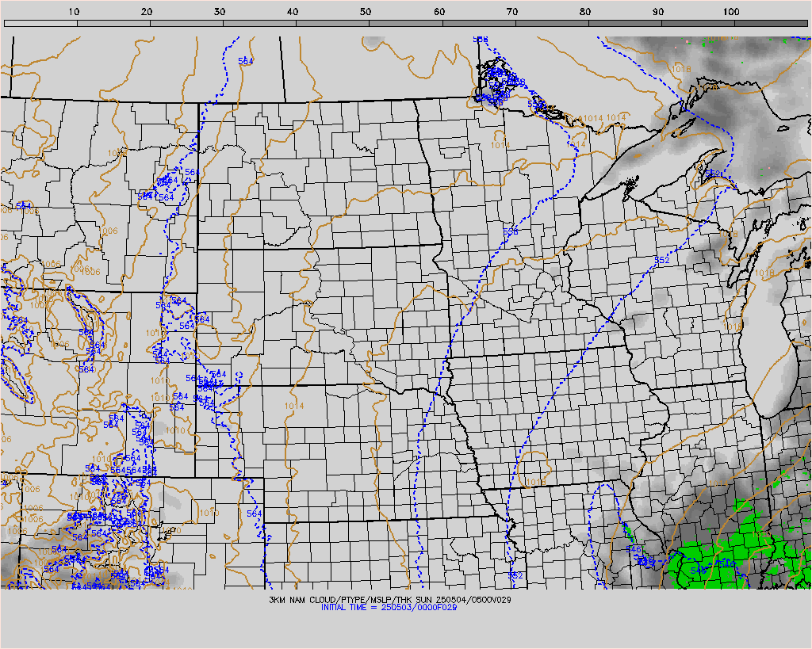Click the '80' scale label
The image size is (812, 649).
click(585, 11)
